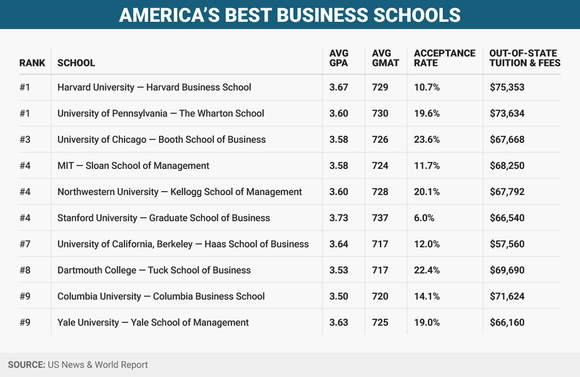Select The Wharton School entry
580x377 pixels.
[x=161, y=113]
